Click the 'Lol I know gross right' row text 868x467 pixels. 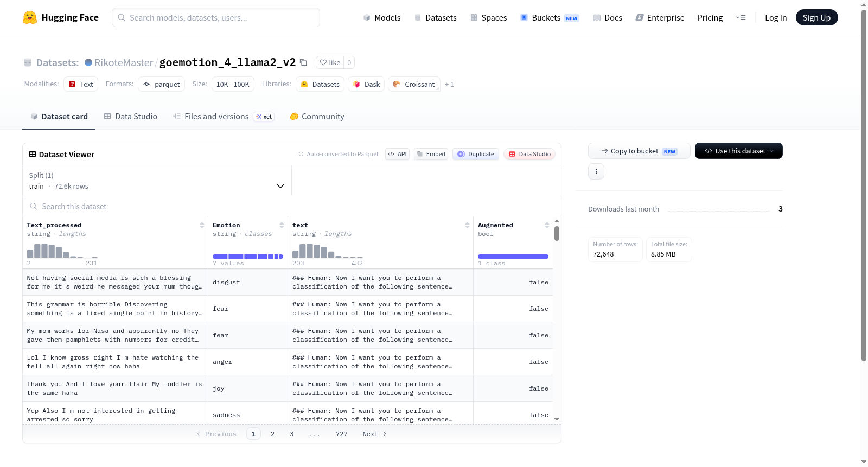[113, 362]
